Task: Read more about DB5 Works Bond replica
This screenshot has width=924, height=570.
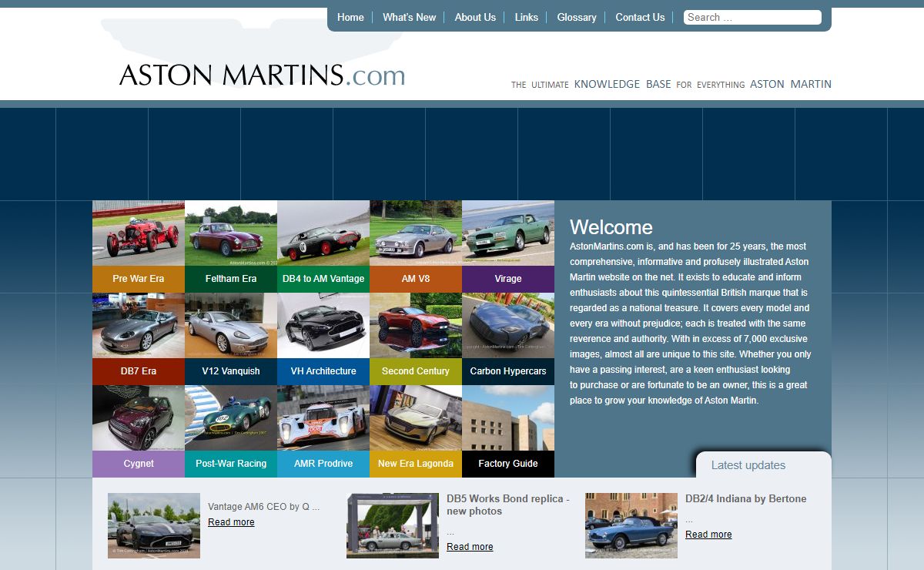Action: (x=470, y=547)
